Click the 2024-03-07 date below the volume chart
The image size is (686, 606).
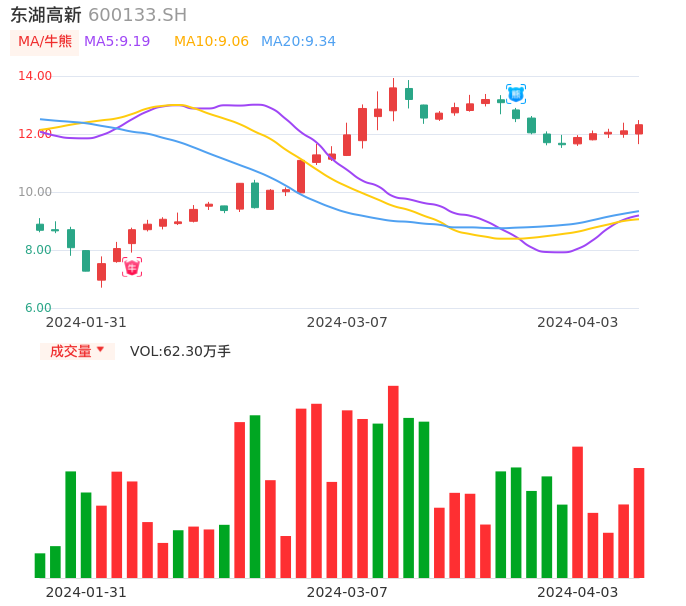click(x=347, y=592)
